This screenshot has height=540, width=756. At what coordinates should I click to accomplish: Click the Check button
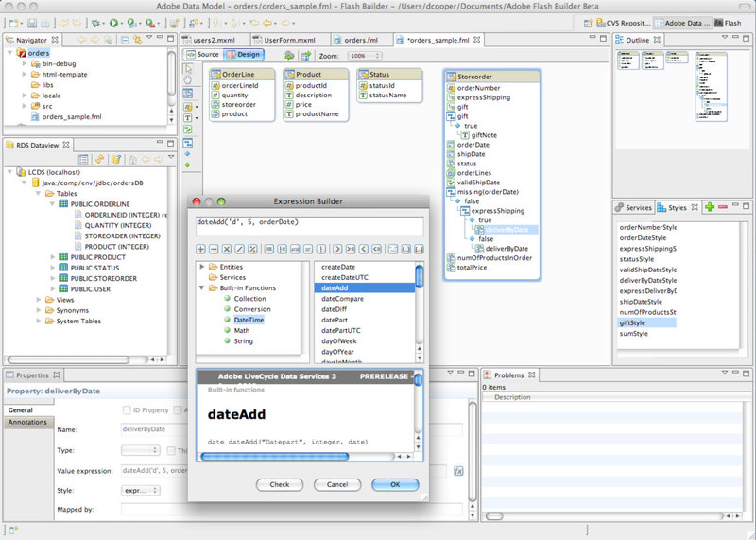point(280,484)
